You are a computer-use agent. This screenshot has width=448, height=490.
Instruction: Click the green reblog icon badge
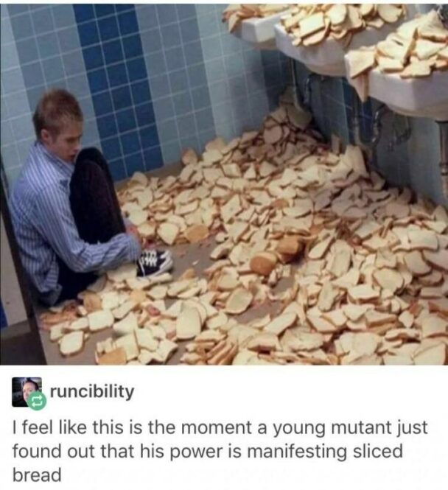click(38, 402)
